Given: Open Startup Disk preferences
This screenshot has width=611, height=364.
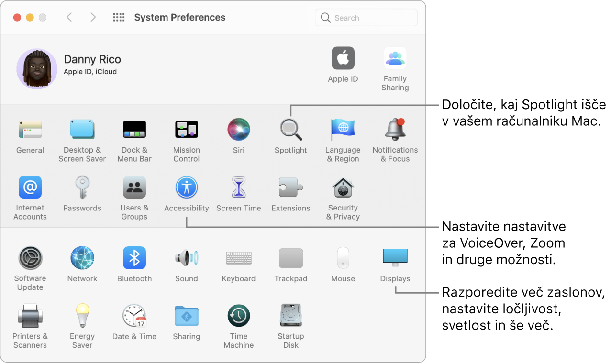Looking at the screenshot, I should (291, 316).
